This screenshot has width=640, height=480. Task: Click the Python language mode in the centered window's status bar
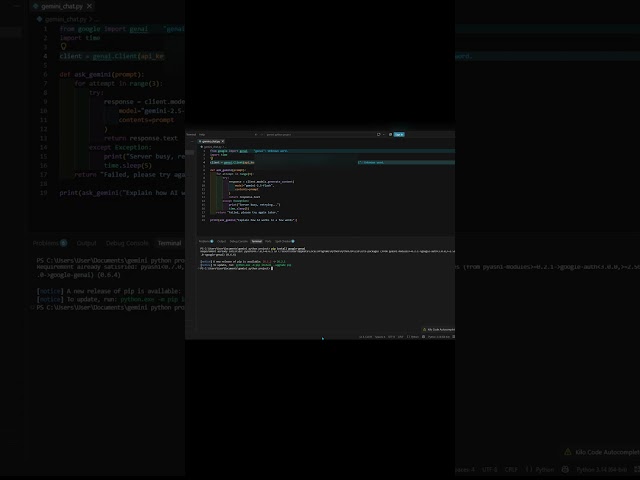413,337
